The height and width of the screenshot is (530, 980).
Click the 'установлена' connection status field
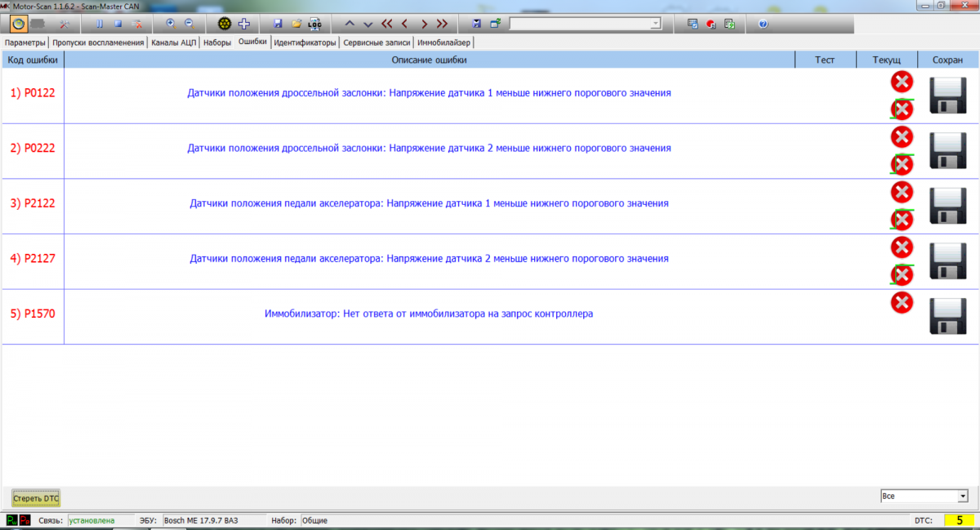coord(101,520)
